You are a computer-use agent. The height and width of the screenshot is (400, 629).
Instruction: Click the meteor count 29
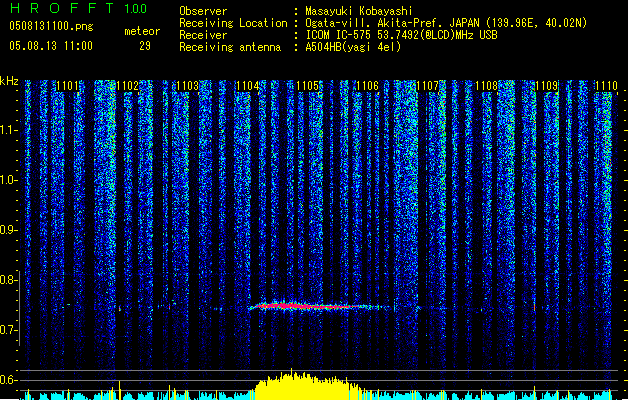coord(145,46)
